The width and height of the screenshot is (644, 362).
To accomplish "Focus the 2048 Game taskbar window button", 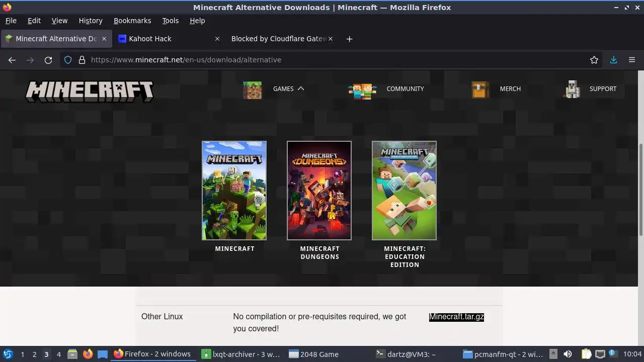I will [329, 354].
